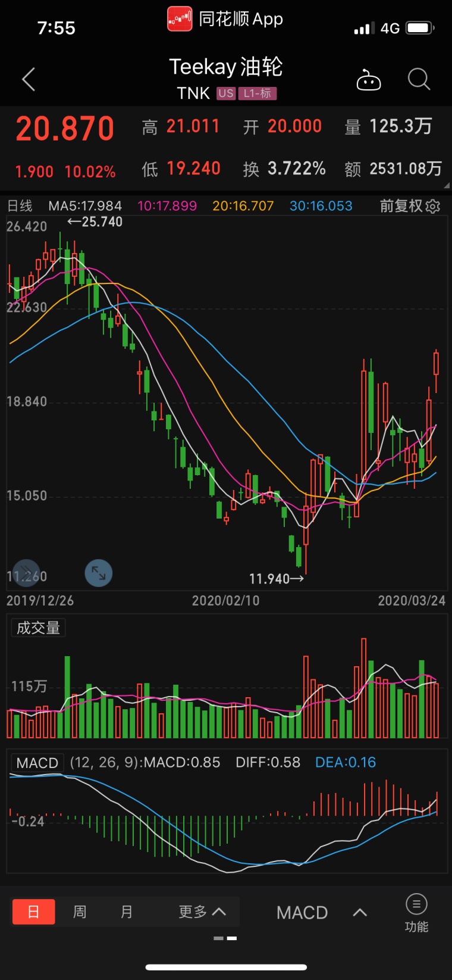Tap the 前复权 adjustment option

401,206
